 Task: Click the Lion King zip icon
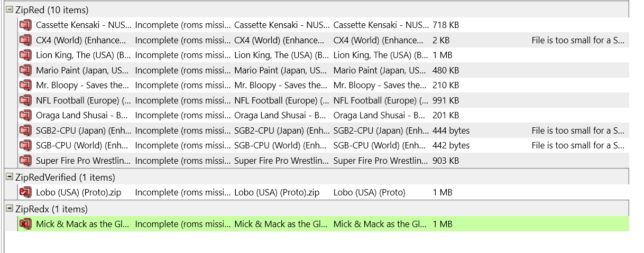pyautogui.click(x=25, y=55)
